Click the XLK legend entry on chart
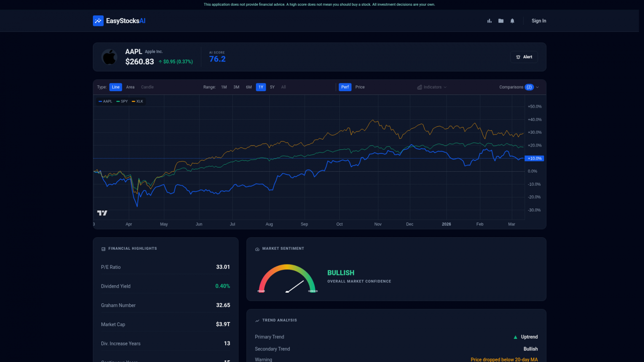644x362 pixels. (x=138, y=102)
